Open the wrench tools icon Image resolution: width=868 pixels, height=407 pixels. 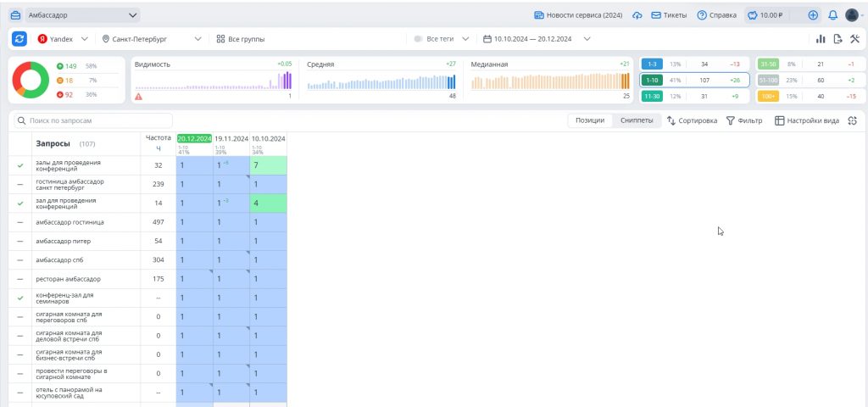click(x=854, y=39)
